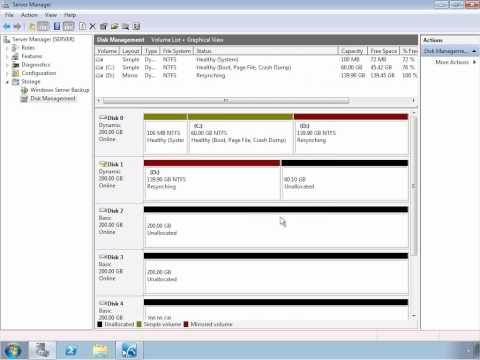Expand the Configuration tree node

click(x=7, y=73)
